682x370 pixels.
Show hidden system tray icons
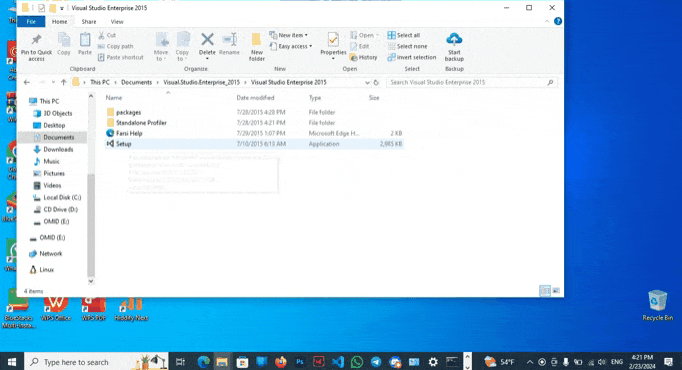pos(530,362)
